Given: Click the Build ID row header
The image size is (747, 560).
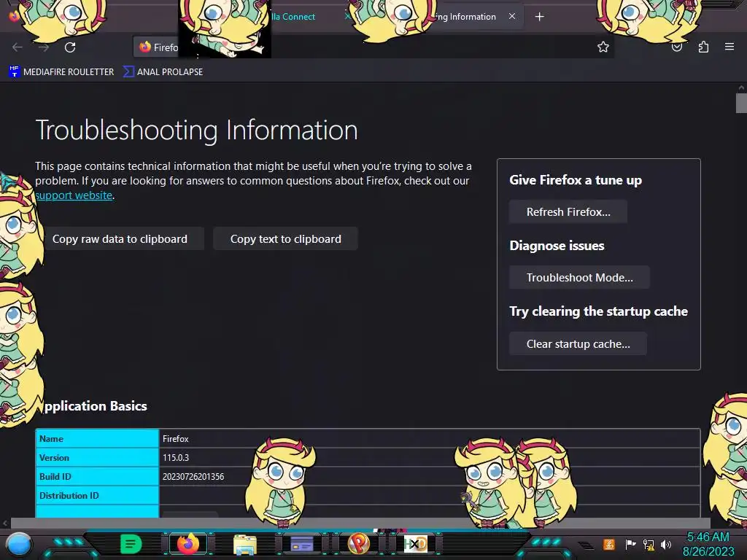Looking at the screenshot, I should [97, 477].
